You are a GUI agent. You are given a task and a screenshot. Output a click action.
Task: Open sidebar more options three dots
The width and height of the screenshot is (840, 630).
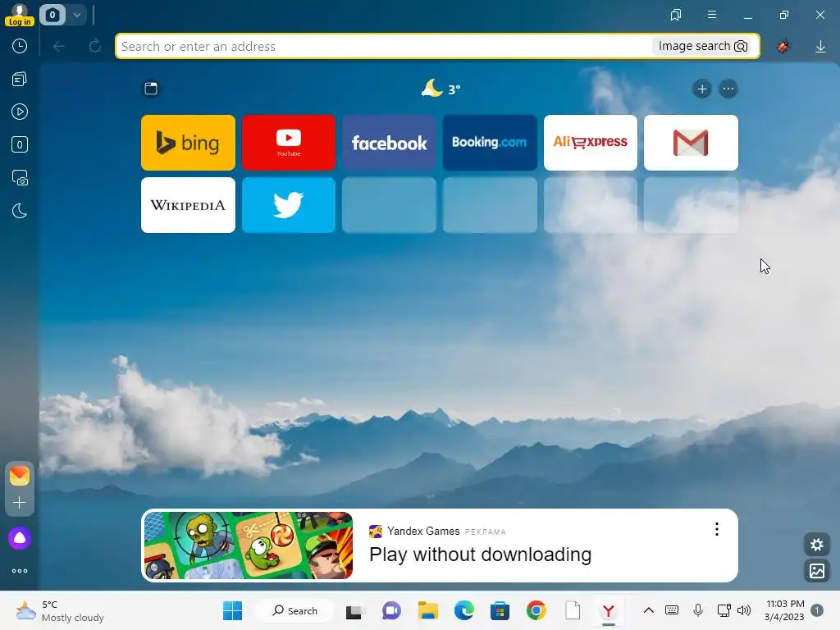20,571
